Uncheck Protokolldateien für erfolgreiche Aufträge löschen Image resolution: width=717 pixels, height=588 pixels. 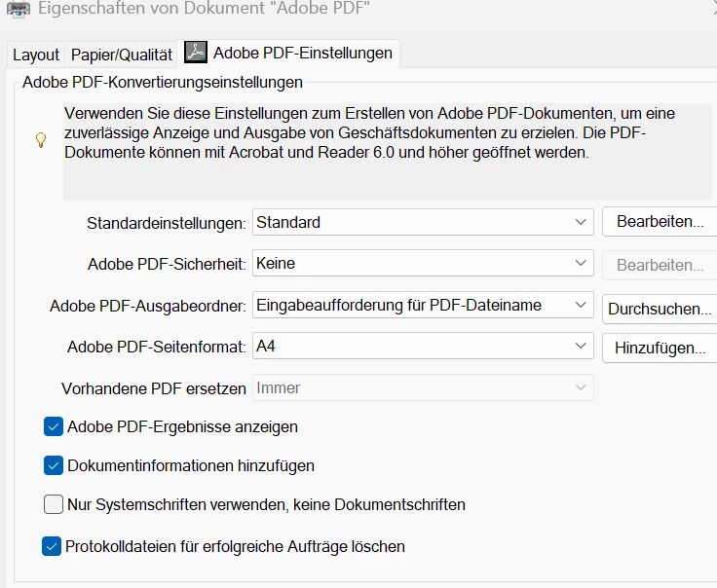point(52,546)
